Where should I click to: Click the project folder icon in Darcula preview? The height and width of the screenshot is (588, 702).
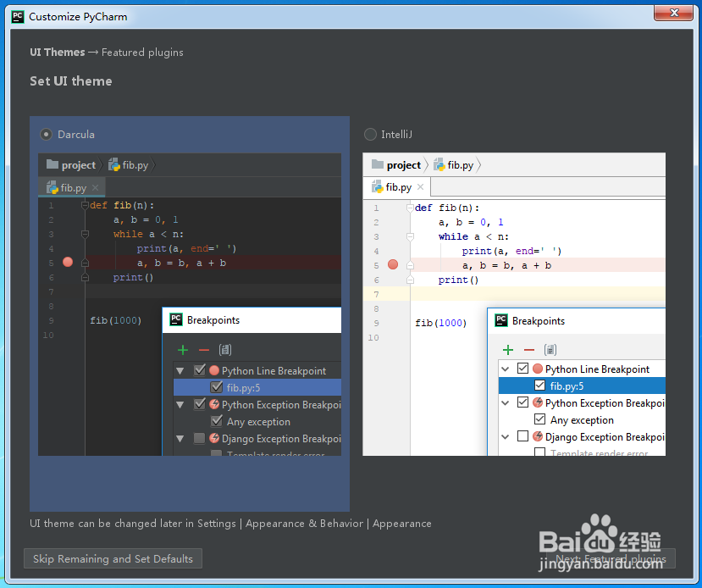[53, 164]
